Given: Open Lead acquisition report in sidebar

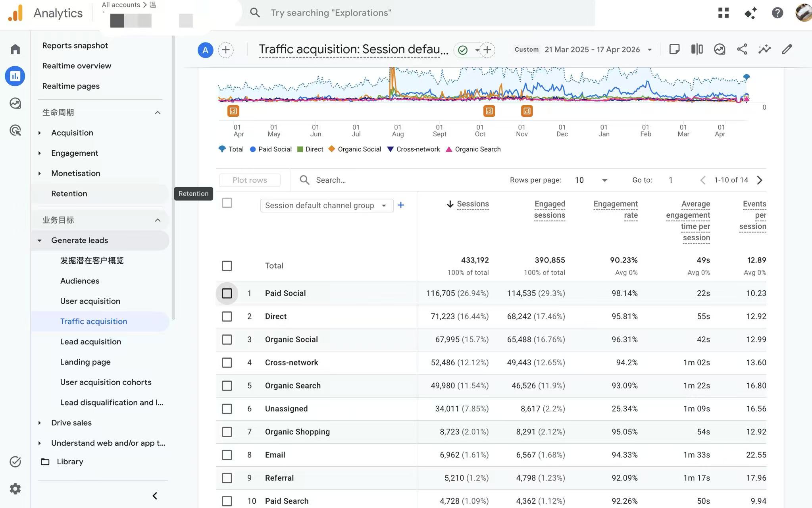Looking at the screenshot, I should point(90,342).
